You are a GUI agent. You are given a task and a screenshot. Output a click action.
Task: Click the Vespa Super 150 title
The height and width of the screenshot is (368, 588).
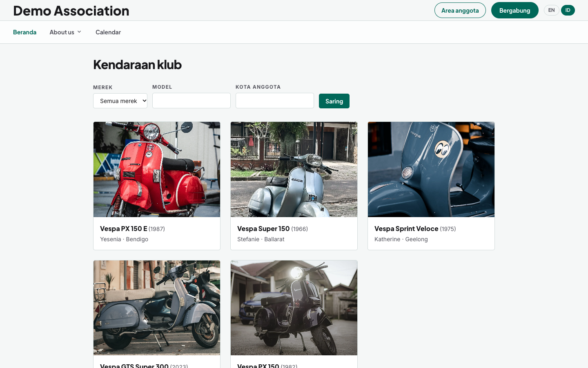click(263, 229)
